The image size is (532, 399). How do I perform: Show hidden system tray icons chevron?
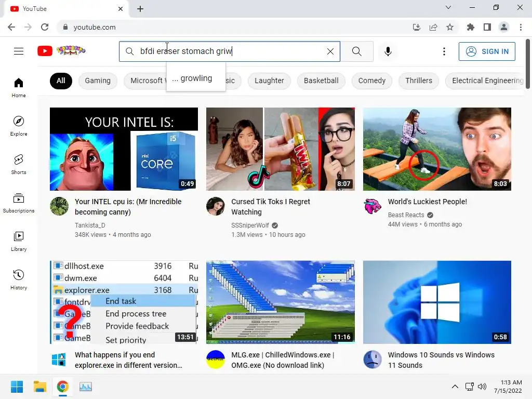point(455,387)
